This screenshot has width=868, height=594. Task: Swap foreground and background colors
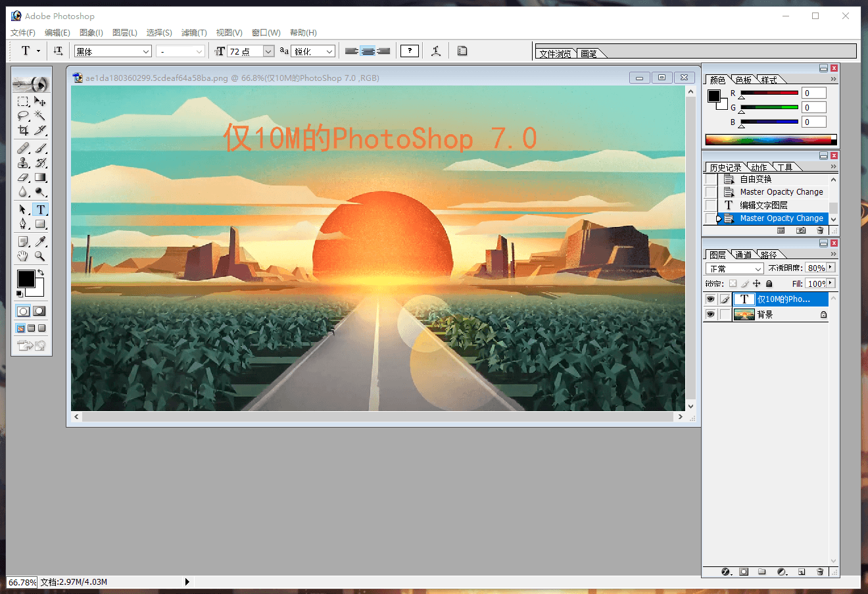coord(41,272)
